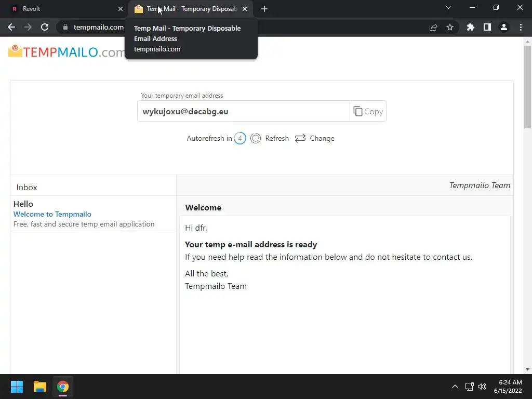Reload the tempmailo page
This screenshot has width=532, height=399.
(45, 27)
